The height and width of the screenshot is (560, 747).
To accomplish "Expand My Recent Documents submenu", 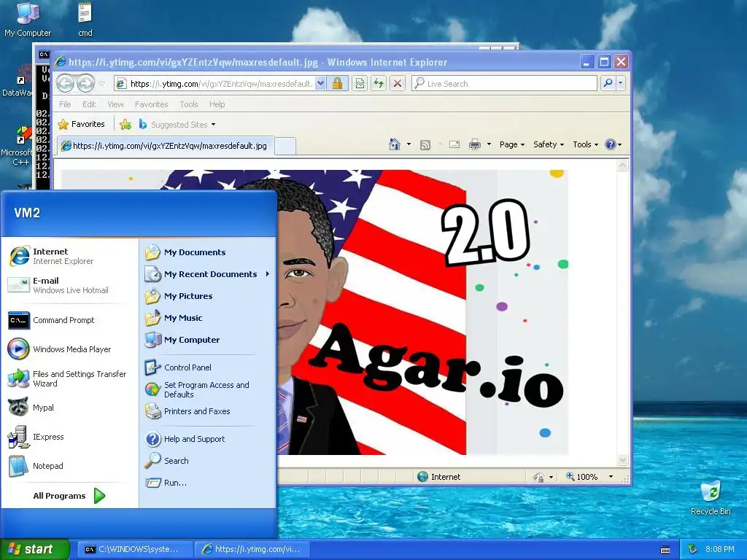I will coord(207,274).
